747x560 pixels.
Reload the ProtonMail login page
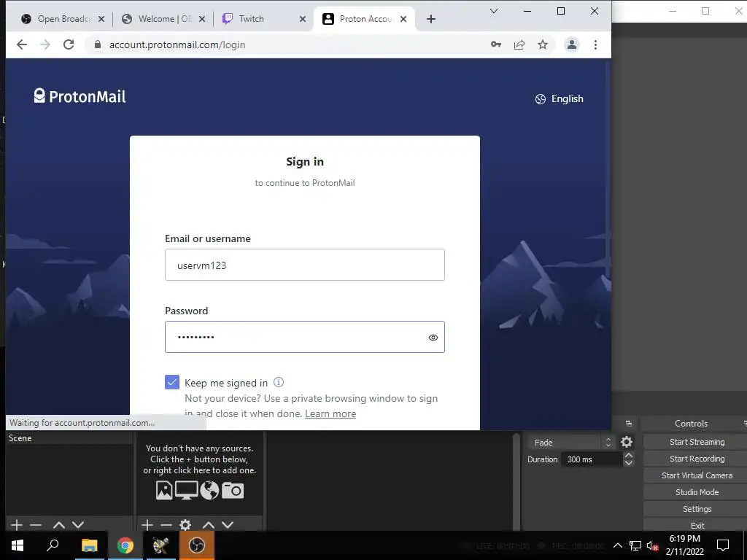(69, 44)
